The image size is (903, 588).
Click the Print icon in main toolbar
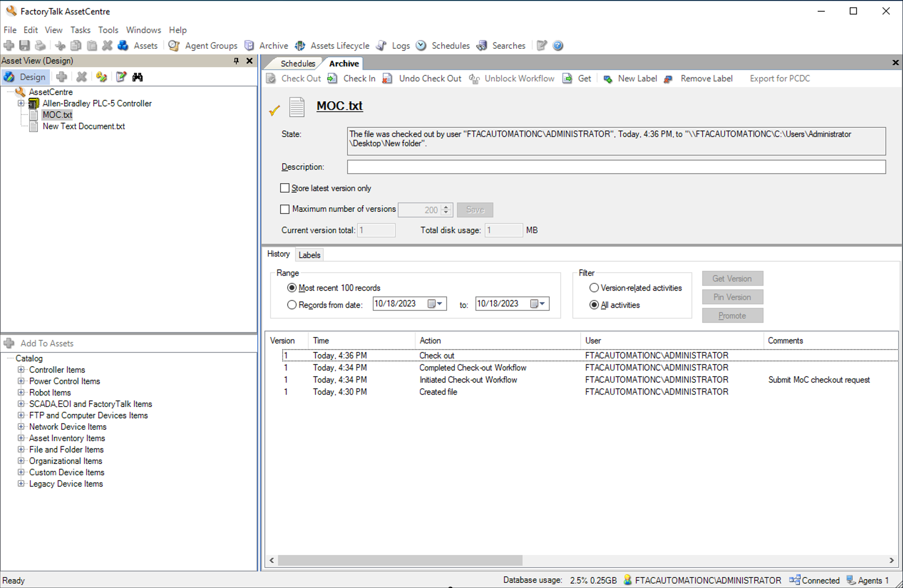pyautogui.click(x=40, y=45)
